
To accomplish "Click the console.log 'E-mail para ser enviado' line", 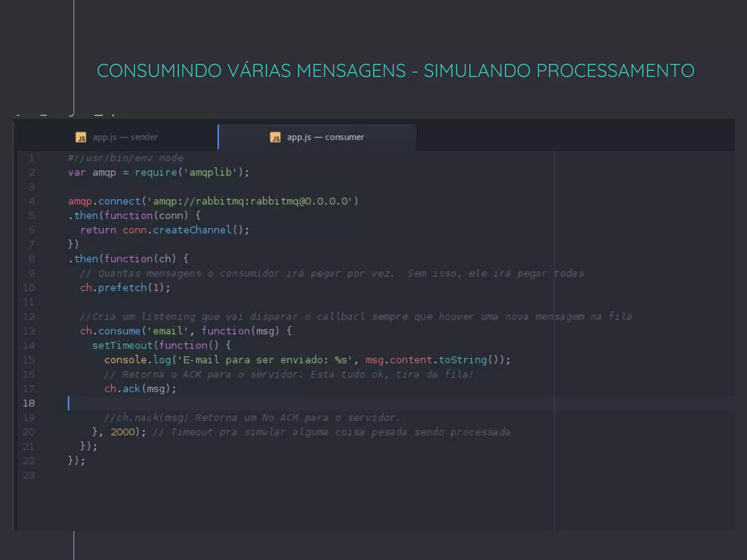I will (x=307, y=360).
